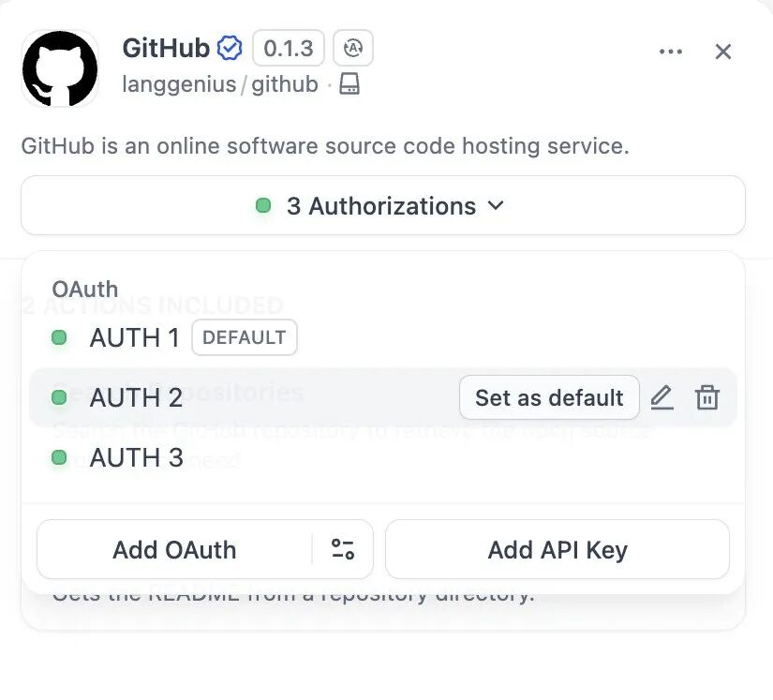Click the version 0.1.3 badge

click(289, 48)
